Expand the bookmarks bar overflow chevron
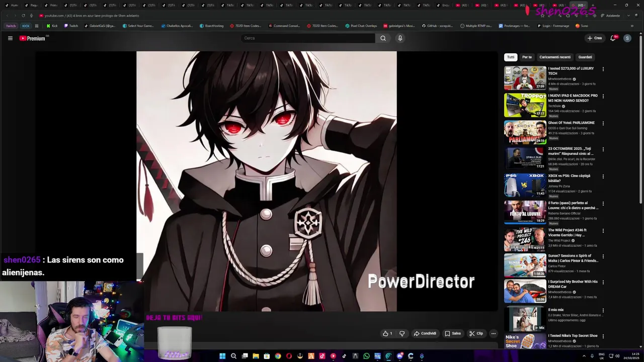The height and width of the screenshot is (362, 644). point(632,26)
